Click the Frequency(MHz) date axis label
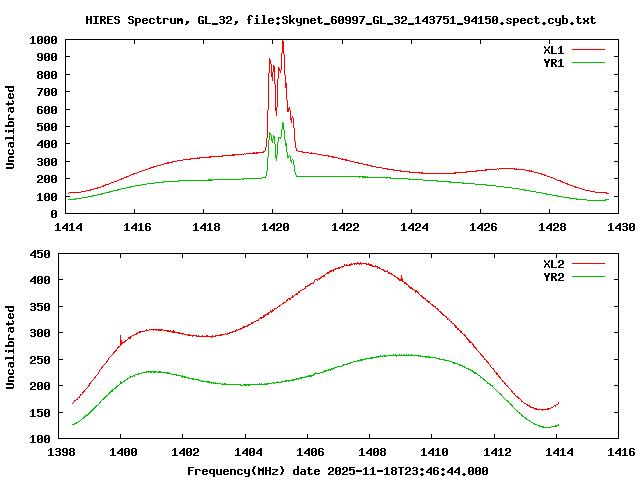 click(x=338, y=471)
